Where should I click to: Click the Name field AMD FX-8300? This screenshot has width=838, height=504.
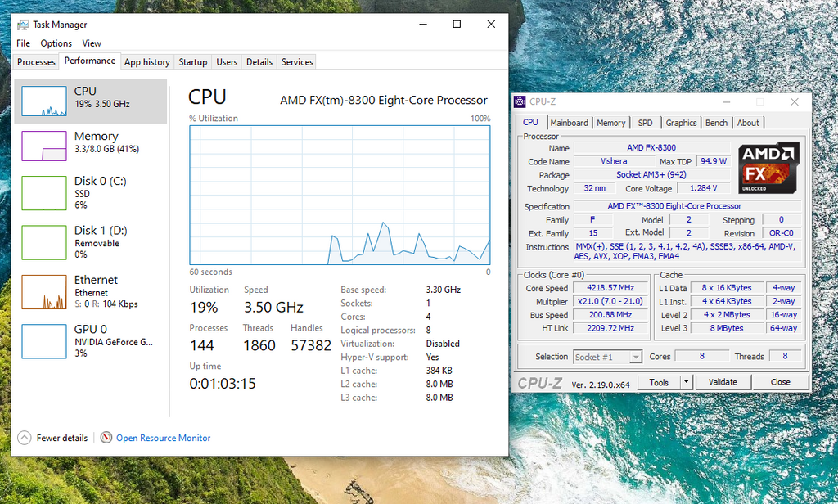(x=651, y=147)
